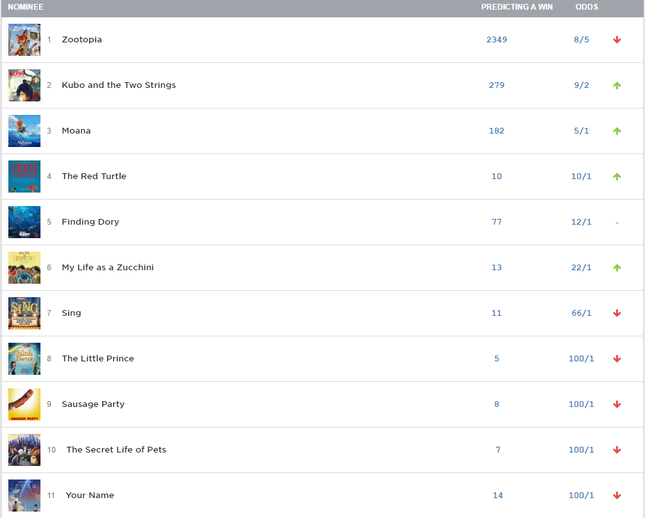Click the 13 predictions count for Zucchini

click(x=497, y=267)
